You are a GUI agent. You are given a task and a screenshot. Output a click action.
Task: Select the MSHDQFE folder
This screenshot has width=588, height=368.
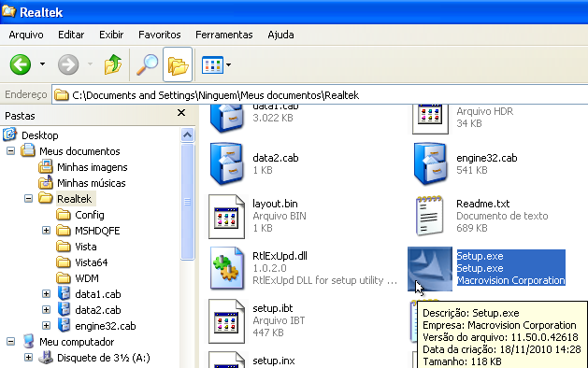click(x=97, y=231)
